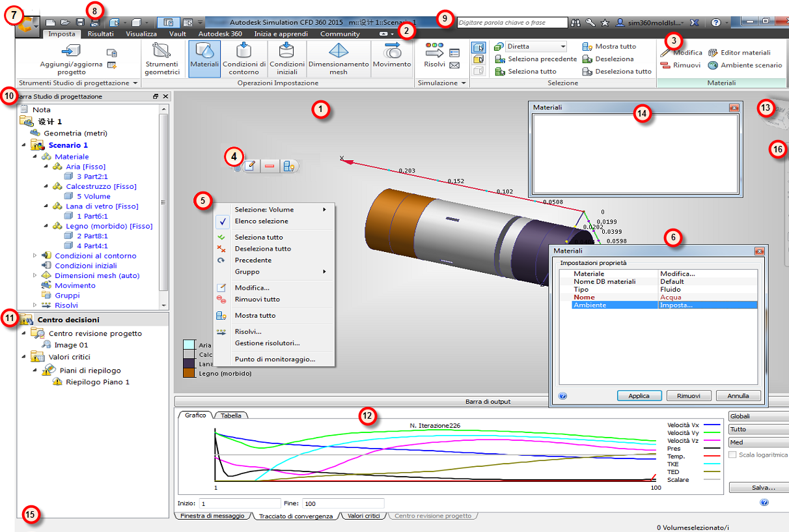Click the Open folder icon in quick access
The width and height of the screenshot is (789, 532).
pyautogui.click(x=66, y=22)
